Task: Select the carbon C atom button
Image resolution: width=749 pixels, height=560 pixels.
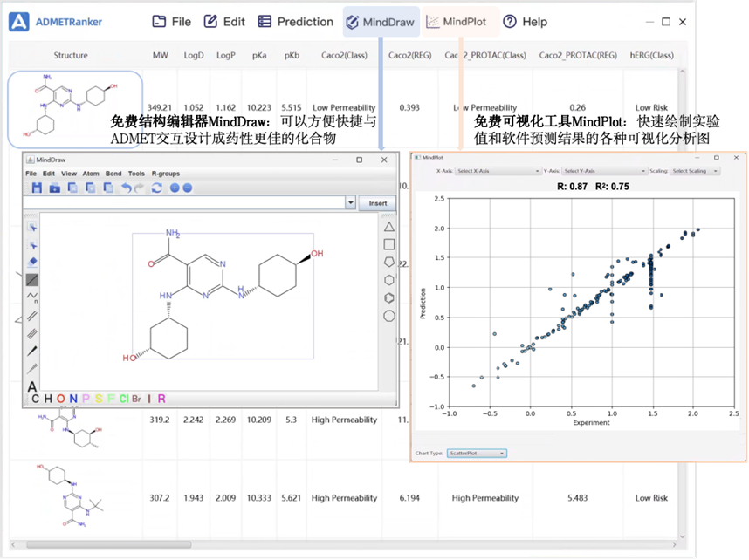Action: coord(35,399)
